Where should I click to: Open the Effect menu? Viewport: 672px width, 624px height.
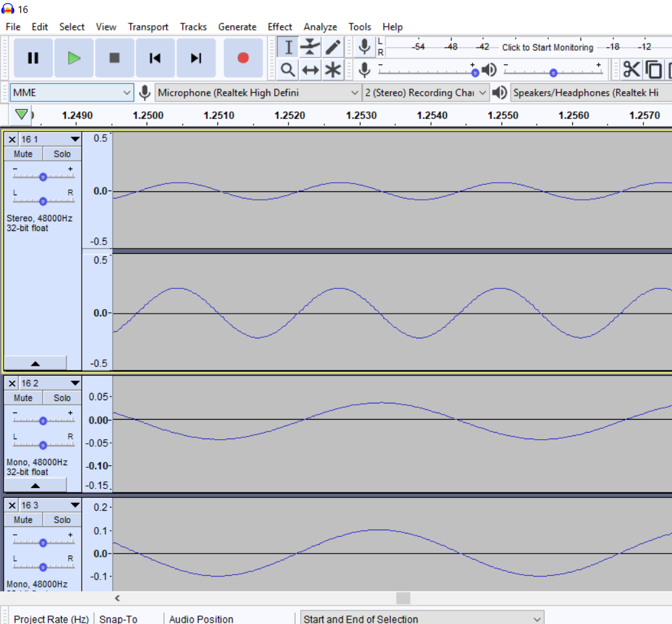click(x=280, y=27)
